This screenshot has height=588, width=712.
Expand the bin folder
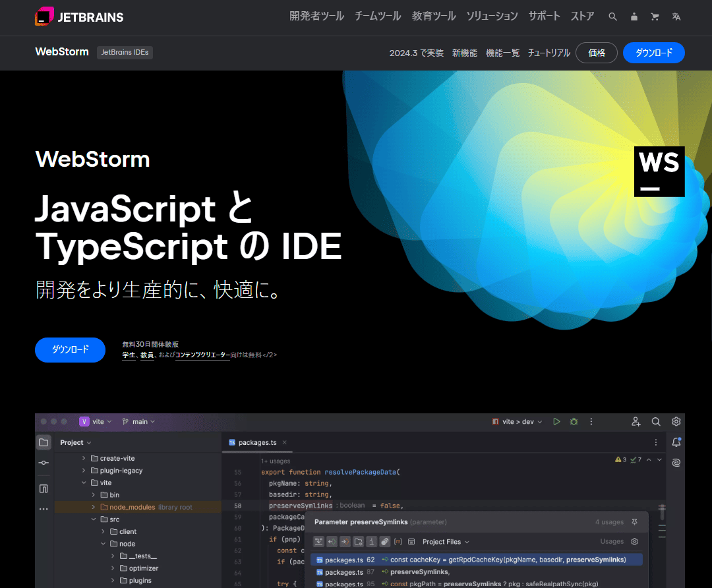[93, 495]
